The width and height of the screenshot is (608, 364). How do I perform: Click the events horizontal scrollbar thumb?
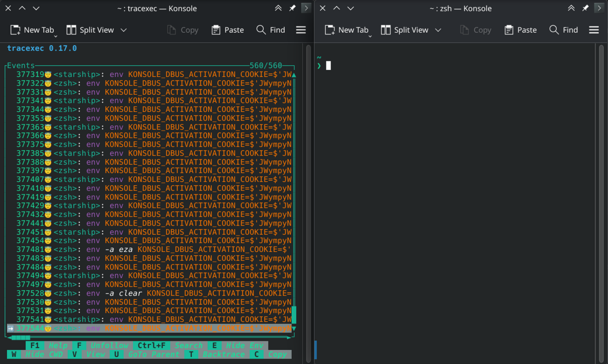(x=21, y=337)
